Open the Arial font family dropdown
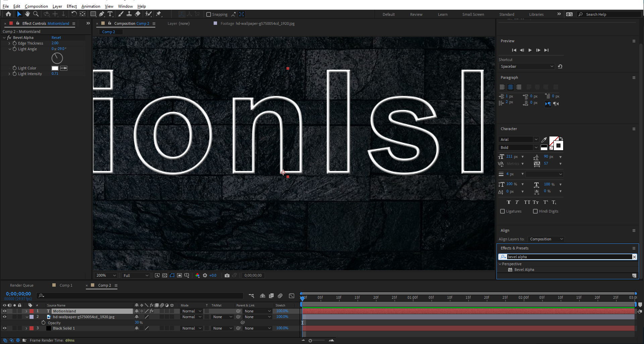644x344 pixels. click(519, 139)
